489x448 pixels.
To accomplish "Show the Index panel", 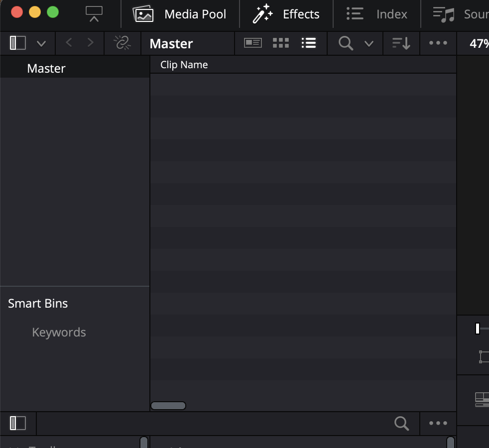I will point(377,14).
